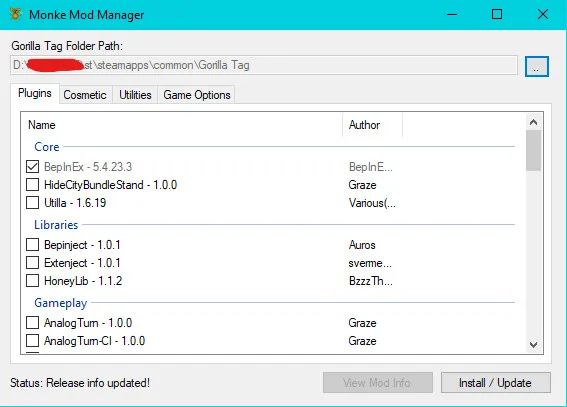This screenshot has width=567, height=407.
Task: Select the 'HoneyLib - 1.1.2' mod name
Action: click(x=83, y=281)
